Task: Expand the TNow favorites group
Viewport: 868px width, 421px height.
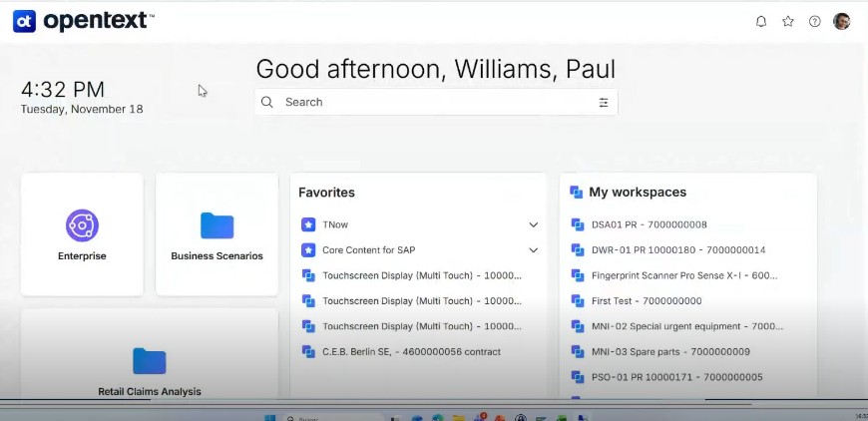Action: pyautogui.click(x=533, y=224)
